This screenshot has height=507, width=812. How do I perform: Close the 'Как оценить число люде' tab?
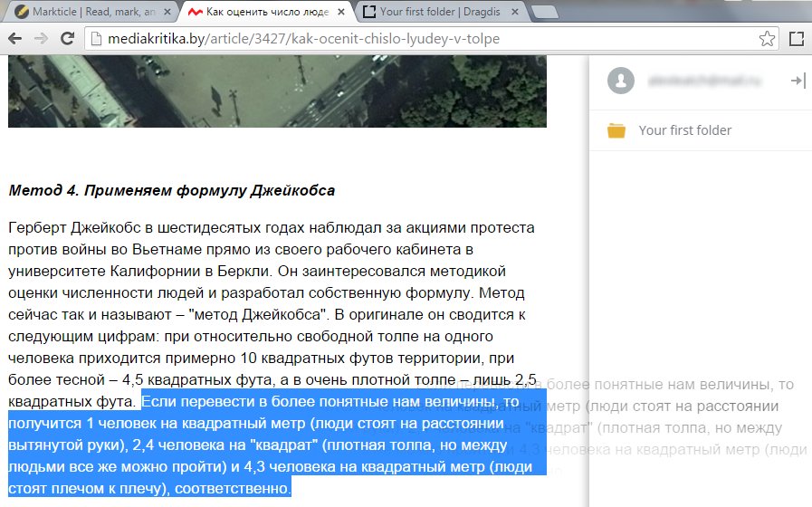pyautogui.click(x=341, y=12)
